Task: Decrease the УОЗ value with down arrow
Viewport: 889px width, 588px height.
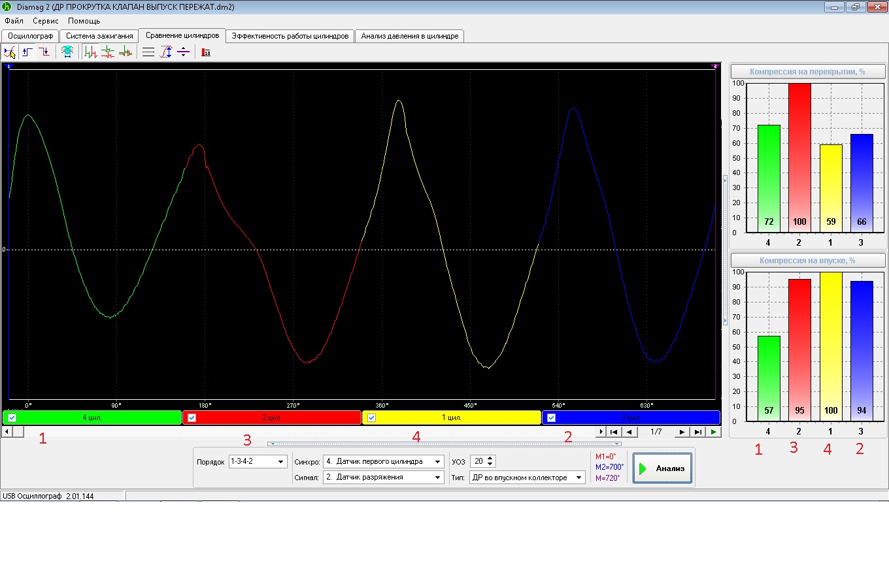Action: (x=491, y=465)
